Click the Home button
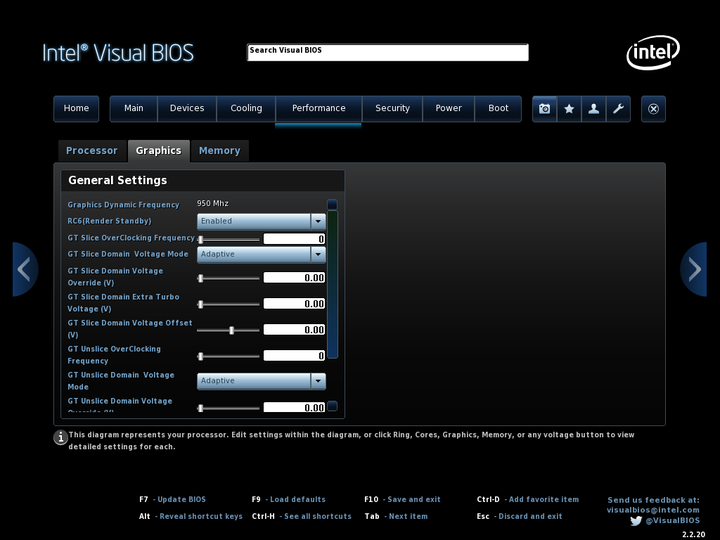Viewport: 720px width, 540px height. pos(76,108)
